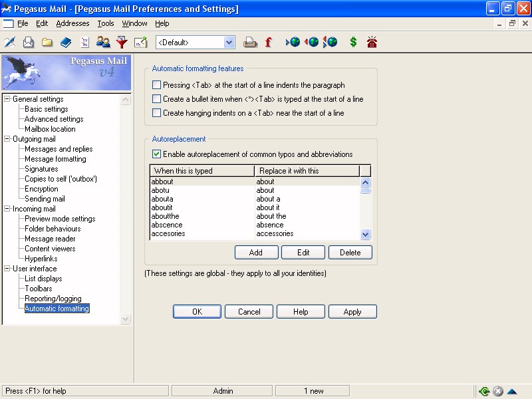Confirm settings with the OK button
Screen dimensions: 532x399
(x=197, y=311)
